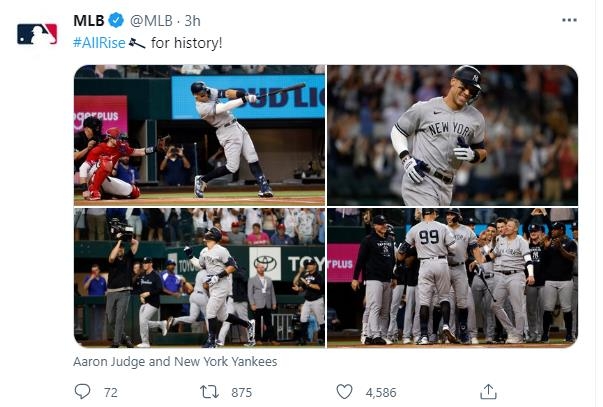Click the reply count of 72

110,392
